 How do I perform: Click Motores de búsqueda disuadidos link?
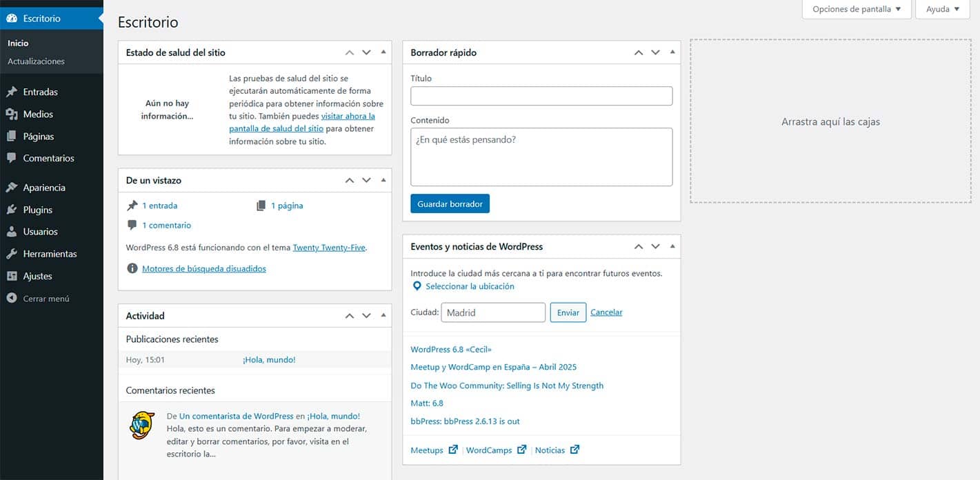[204, 269]
